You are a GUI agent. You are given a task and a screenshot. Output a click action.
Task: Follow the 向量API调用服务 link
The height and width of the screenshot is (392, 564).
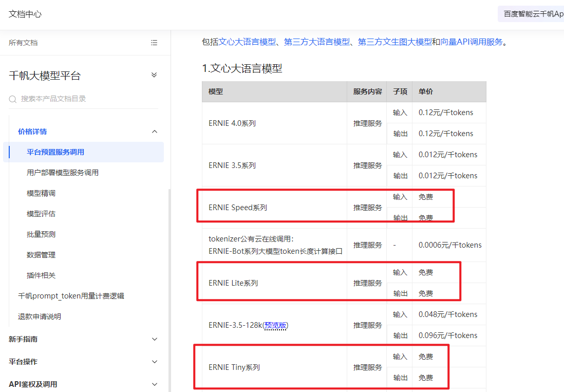[472, 42]
